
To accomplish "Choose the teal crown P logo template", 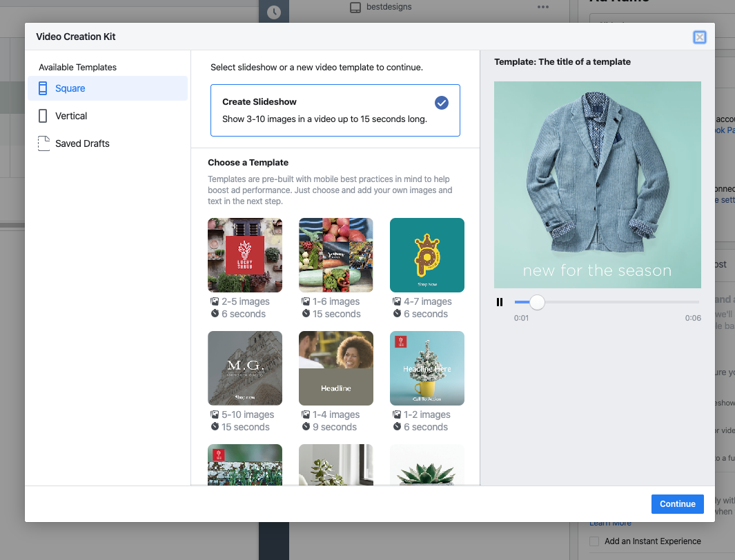I will pyautogui.click(x=427, y=255).
